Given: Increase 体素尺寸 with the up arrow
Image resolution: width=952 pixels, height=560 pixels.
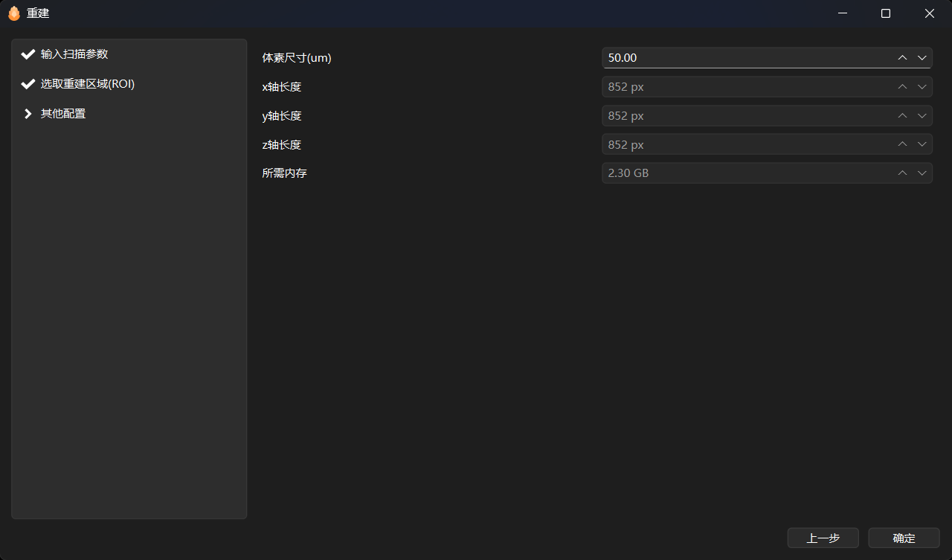Looking at the screenshot, I should point(902,58).
